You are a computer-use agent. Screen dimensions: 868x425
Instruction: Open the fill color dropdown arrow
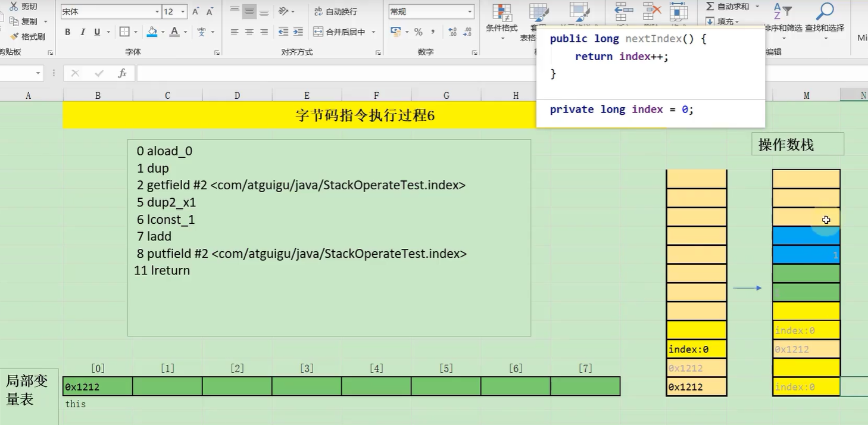(x=163, y=32)
